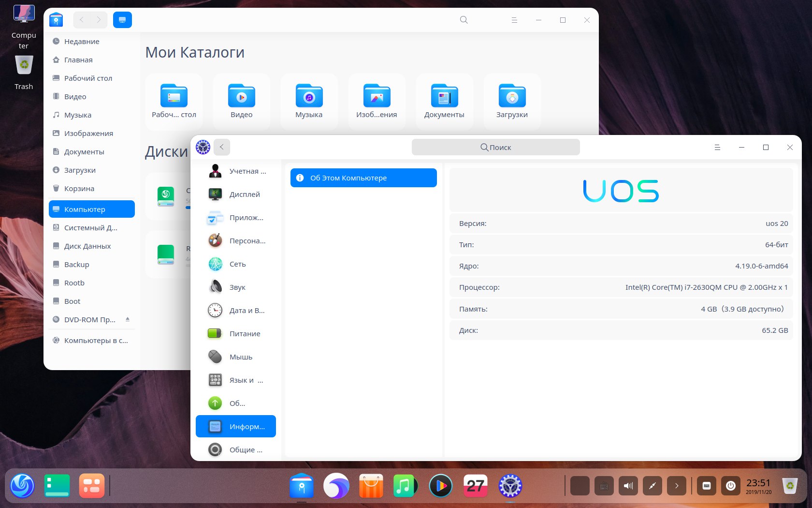Screen dimensions: 812x508
Task: Open the control center hamburger menu
Action: [717, 148]
